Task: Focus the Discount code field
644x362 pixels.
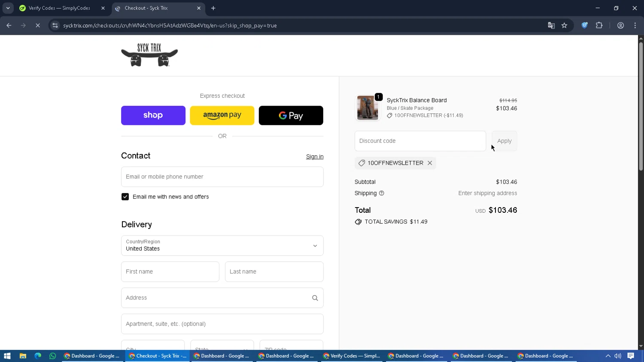Action: pos(420,141)
